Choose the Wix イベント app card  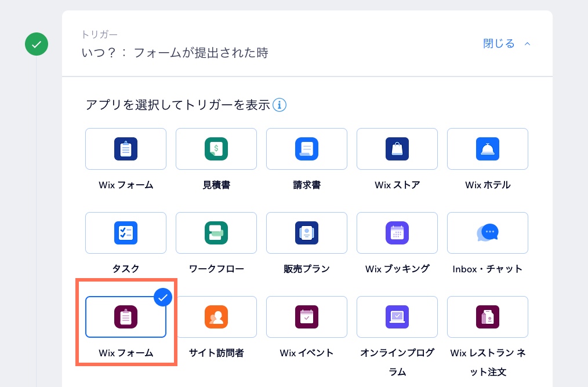coord(307,316)
